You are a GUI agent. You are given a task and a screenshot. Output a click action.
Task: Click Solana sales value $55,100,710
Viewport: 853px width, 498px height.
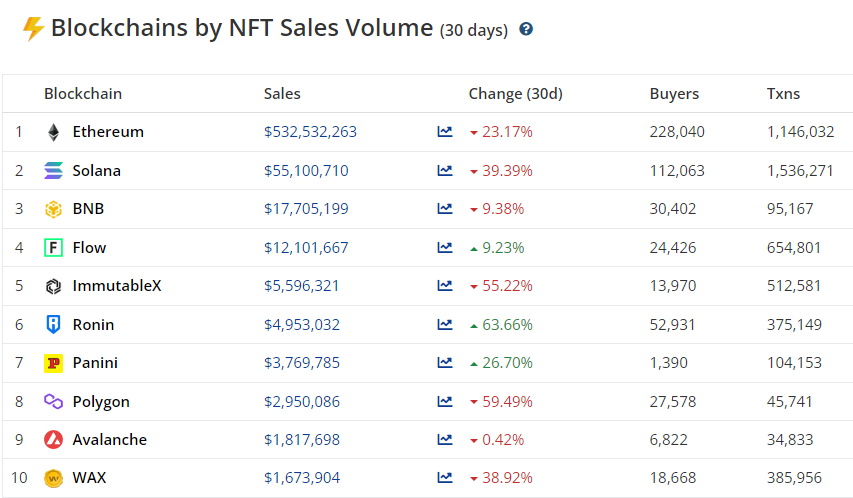[306, 171]
